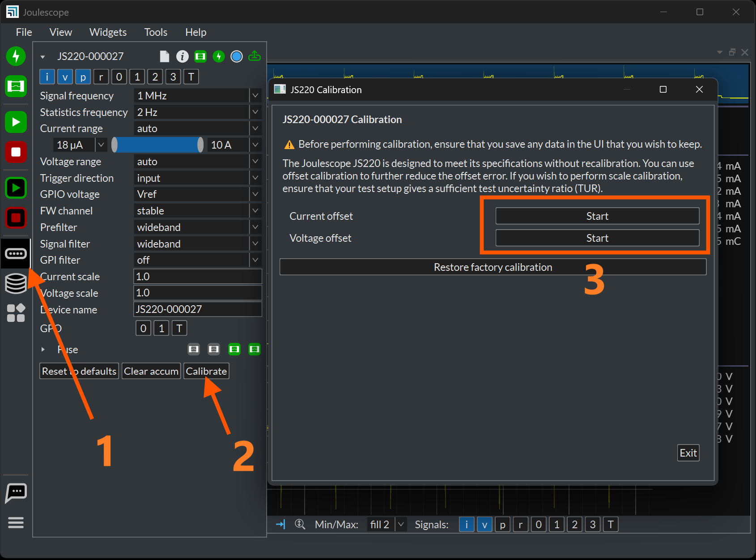Toggle the i signal in waveform Signals bar

467,525
